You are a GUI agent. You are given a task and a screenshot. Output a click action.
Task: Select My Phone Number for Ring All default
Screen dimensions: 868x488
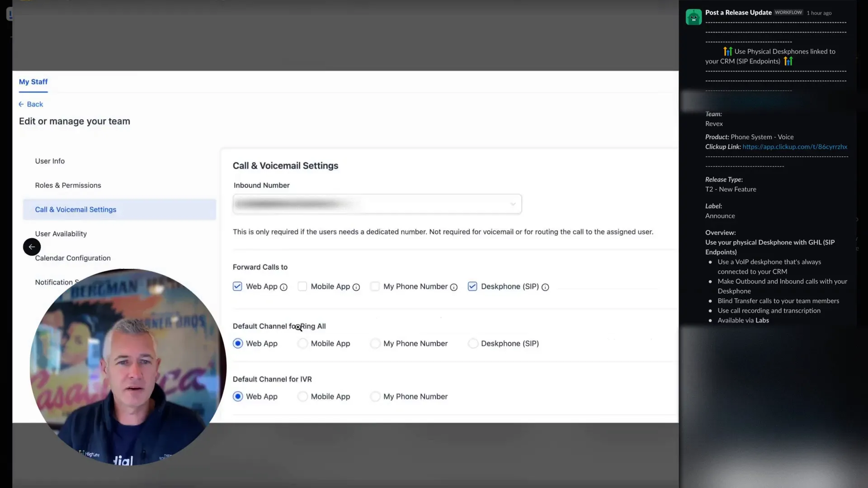pos(375,343)
